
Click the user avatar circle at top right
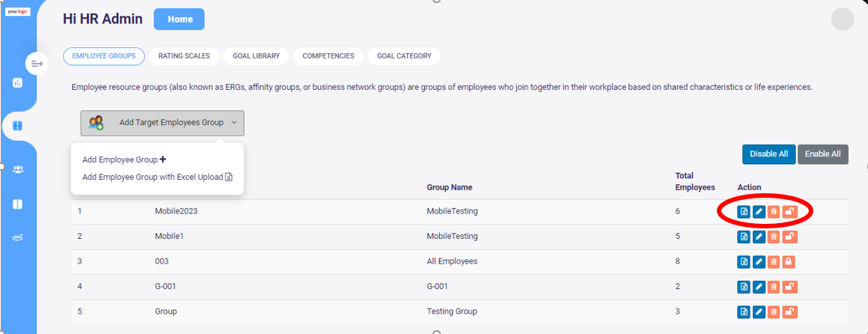(x=843, y=19)
